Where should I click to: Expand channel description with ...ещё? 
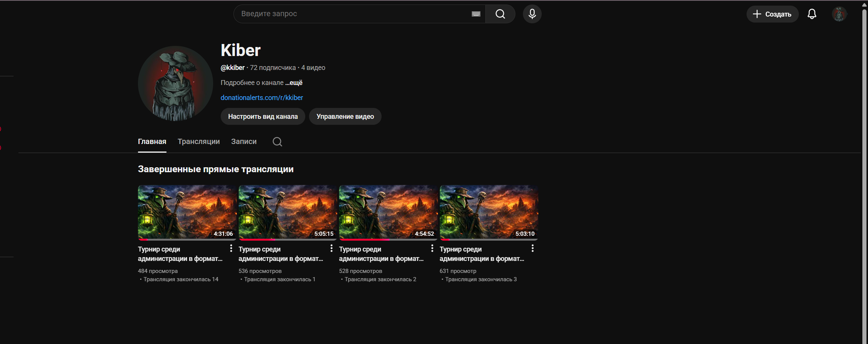(294, 83)
